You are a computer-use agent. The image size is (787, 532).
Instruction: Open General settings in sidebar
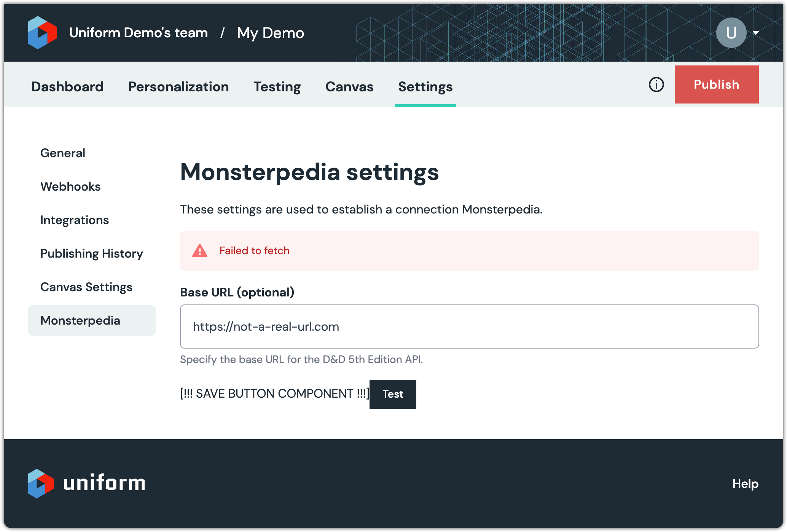[63, 153]
